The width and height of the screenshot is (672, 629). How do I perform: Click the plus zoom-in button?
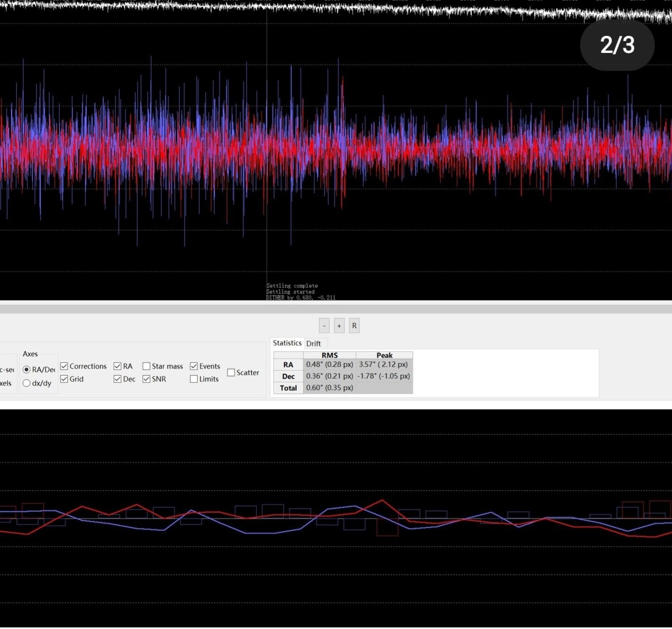[x=339, y=326]
